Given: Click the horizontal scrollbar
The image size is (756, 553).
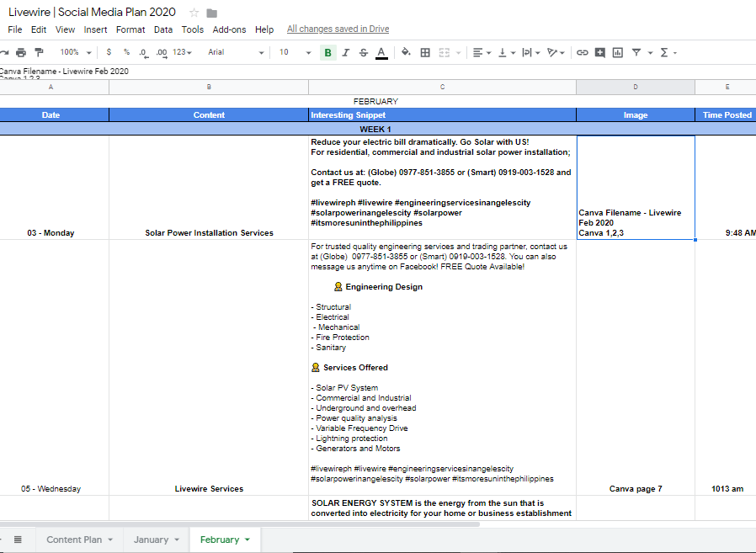Looking at the screenshot, I should pyautogui.click(x=240, y=524).
